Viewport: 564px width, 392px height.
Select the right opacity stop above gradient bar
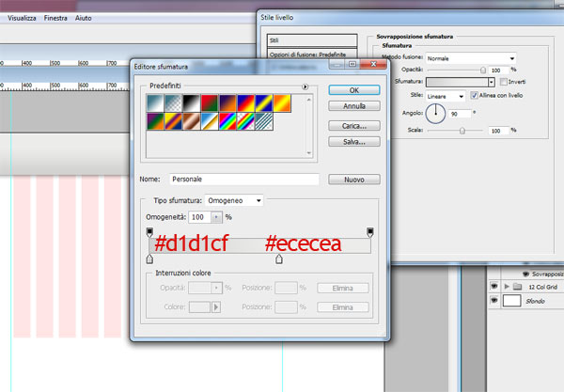pos(369,232)
